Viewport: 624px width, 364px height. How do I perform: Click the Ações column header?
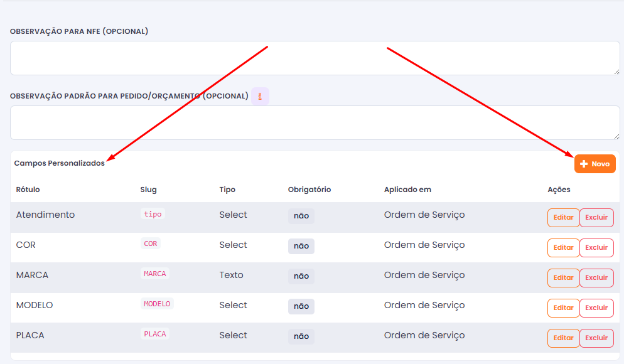[559, 190]
